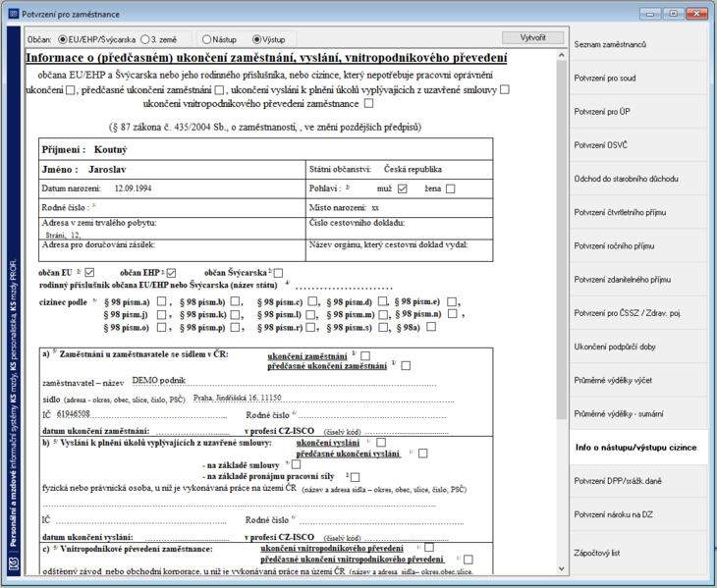Open Seznam zaměstnanců in the side menu
Screen dimensions: 717x588
[x=638, y=44]
